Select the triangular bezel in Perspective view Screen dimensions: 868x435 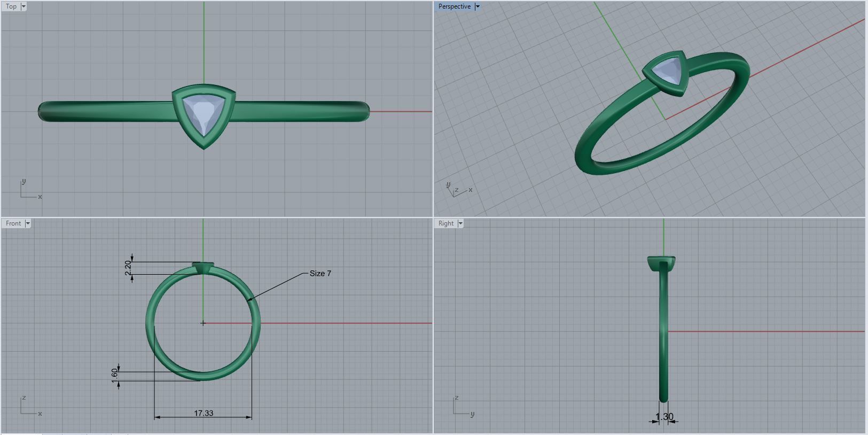tap(666, 73)
